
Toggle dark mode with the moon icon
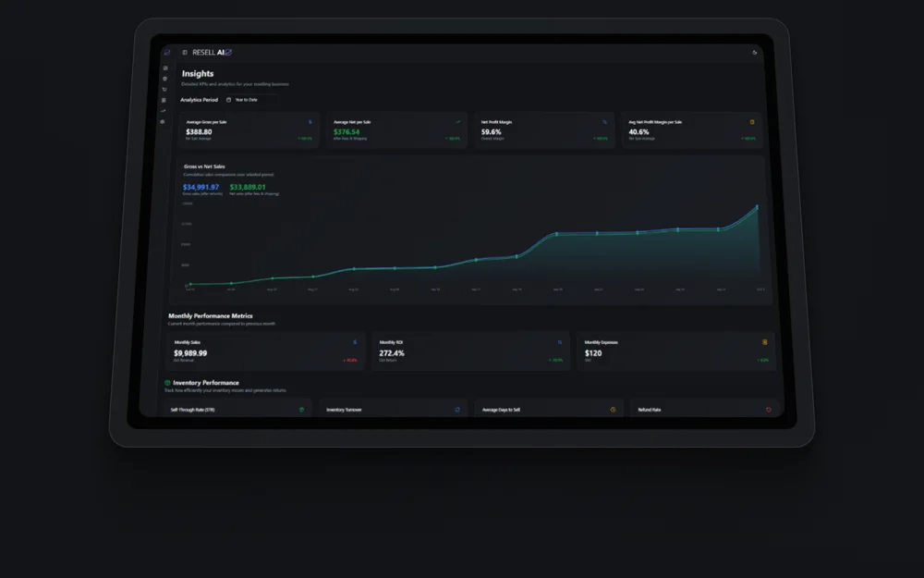754,53
